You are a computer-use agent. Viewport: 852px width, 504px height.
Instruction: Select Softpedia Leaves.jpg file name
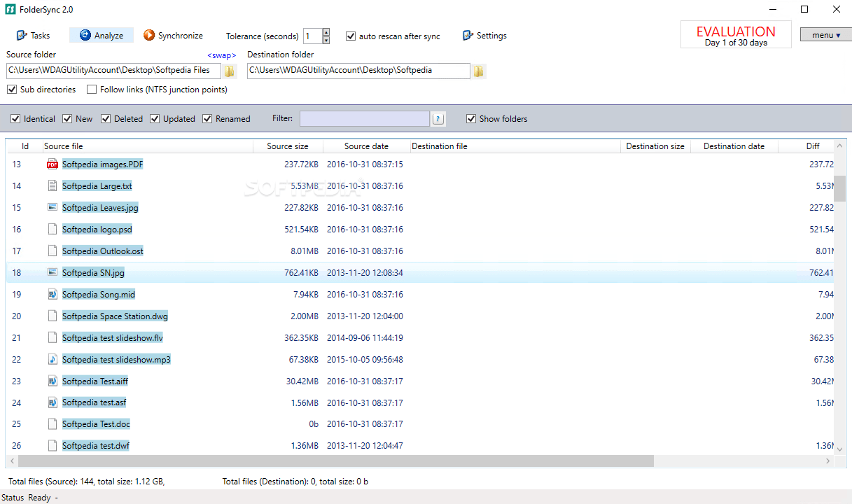(x=101, y=208)
